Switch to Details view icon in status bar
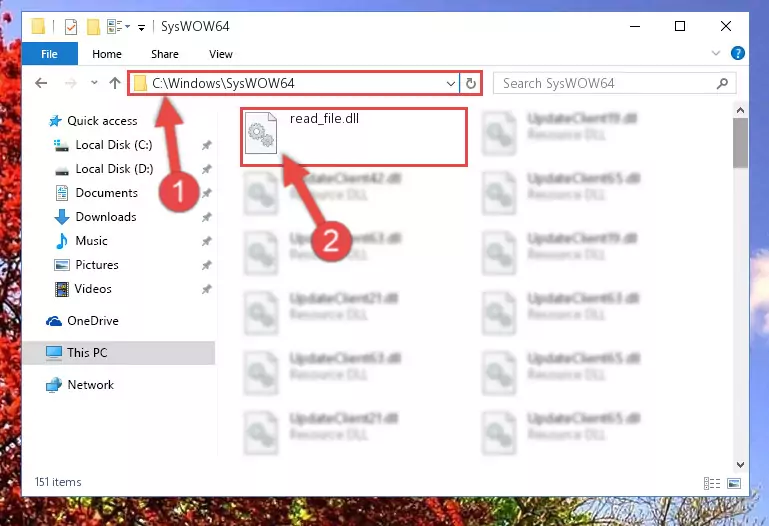The height and width of the screenshot is (526, 769). (712, 483)
